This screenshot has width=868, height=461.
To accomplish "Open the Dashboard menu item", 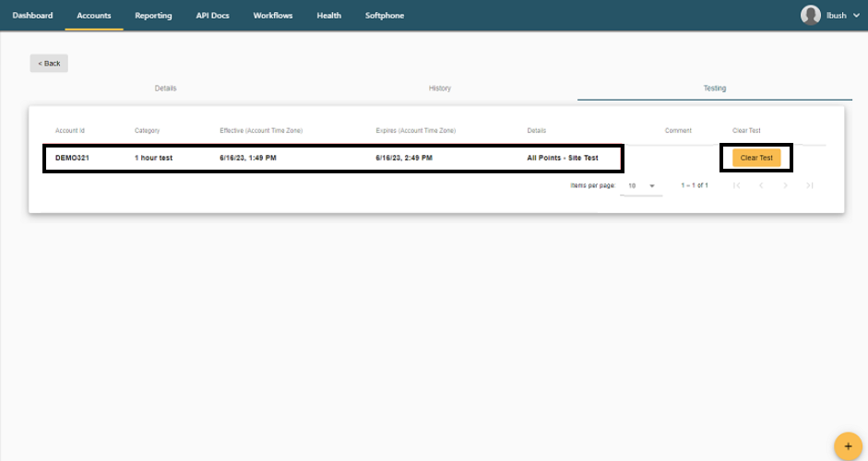I will [32, 16].
